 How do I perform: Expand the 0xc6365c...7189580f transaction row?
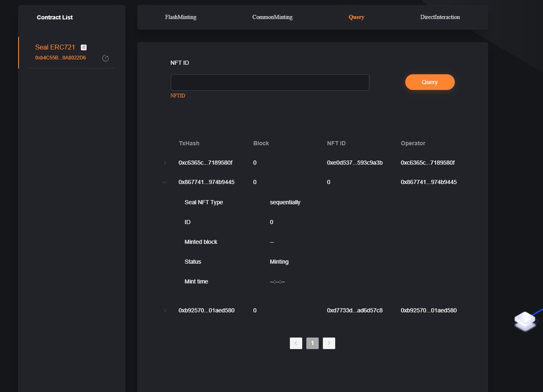[165, 163]
